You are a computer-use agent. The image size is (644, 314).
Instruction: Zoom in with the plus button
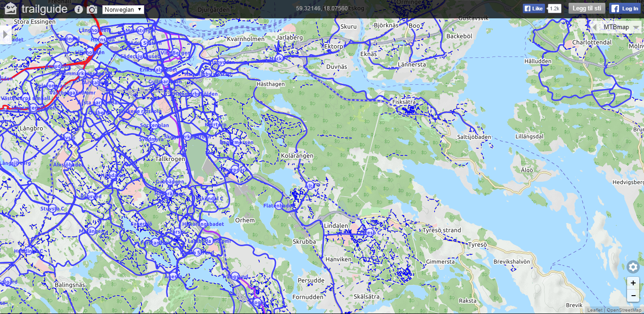click(x=633, y=283)
